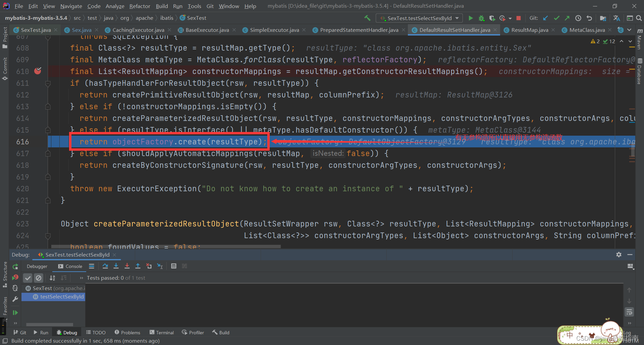Toggle Show Passed tests checkmark button

click(x=28, y=278)
